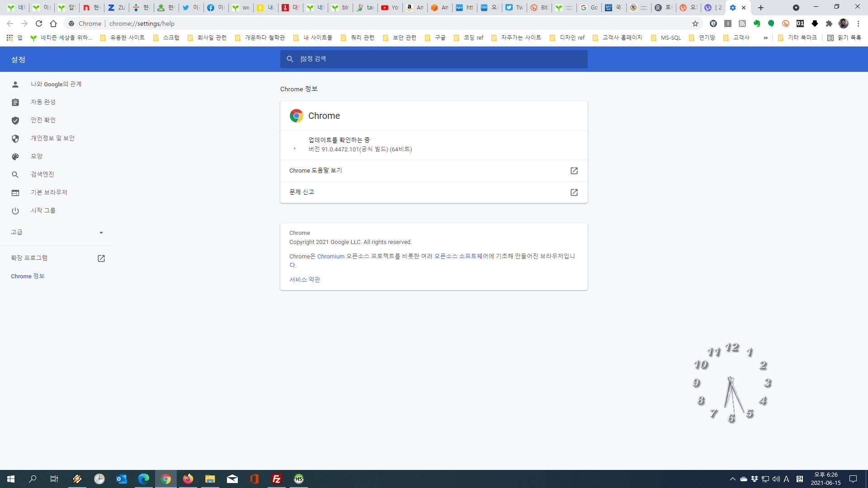
Task: Switch to the Google Go tab
Action: [x=589, y=8]
